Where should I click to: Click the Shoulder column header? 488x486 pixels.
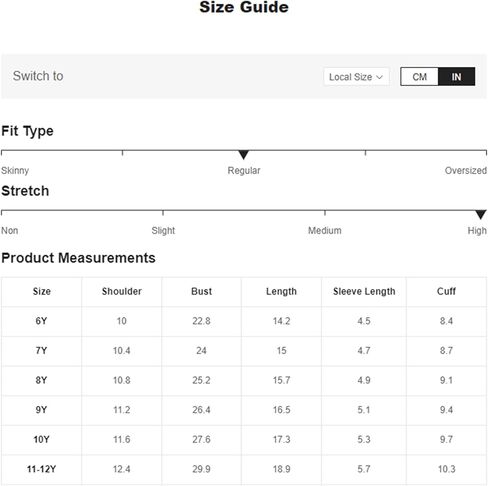point(122,291)
